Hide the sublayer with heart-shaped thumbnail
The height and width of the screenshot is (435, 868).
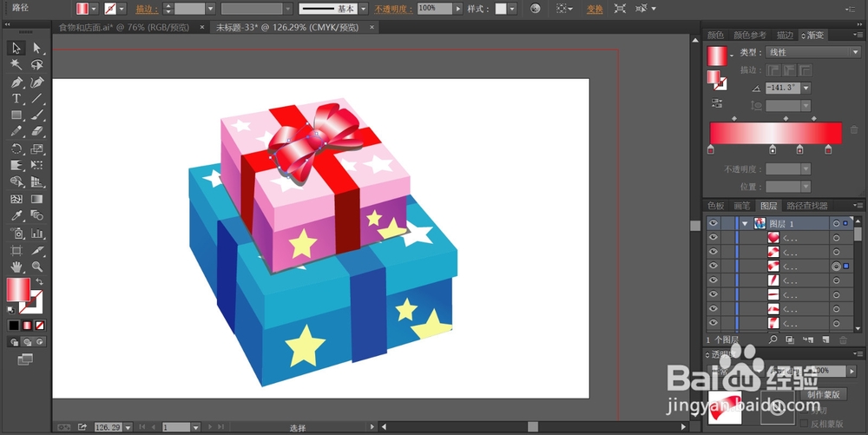[713, 237]
